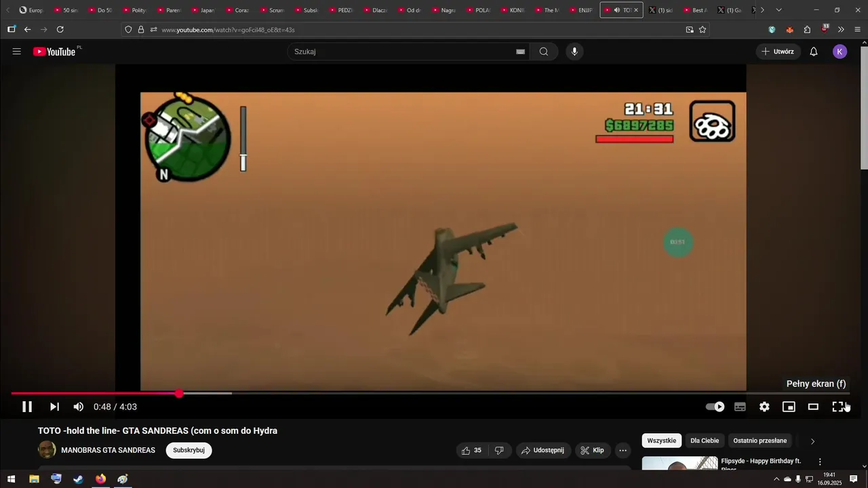The height and width of the screenshot is (488, 868).
Task: Show more filter chips with right arrow
Action: 812,441
